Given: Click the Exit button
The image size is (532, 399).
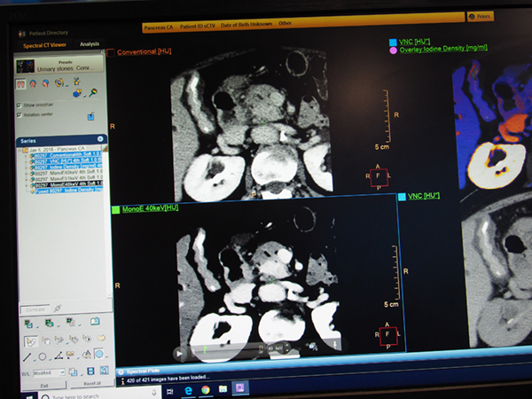Looking at the screenshot, I should pos(43,386).
